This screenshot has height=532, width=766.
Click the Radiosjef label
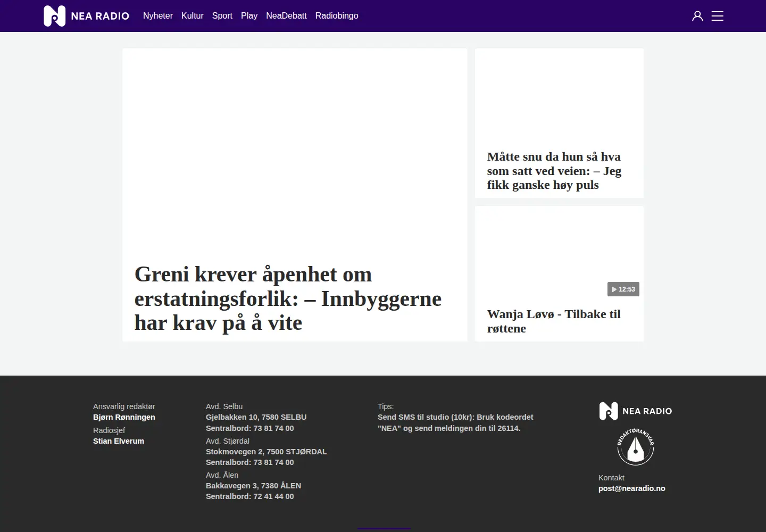point(109,430)
